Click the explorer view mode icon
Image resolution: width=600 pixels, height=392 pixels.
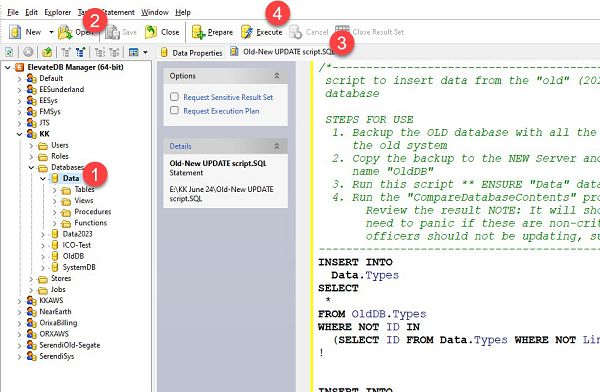click(134, 52)
